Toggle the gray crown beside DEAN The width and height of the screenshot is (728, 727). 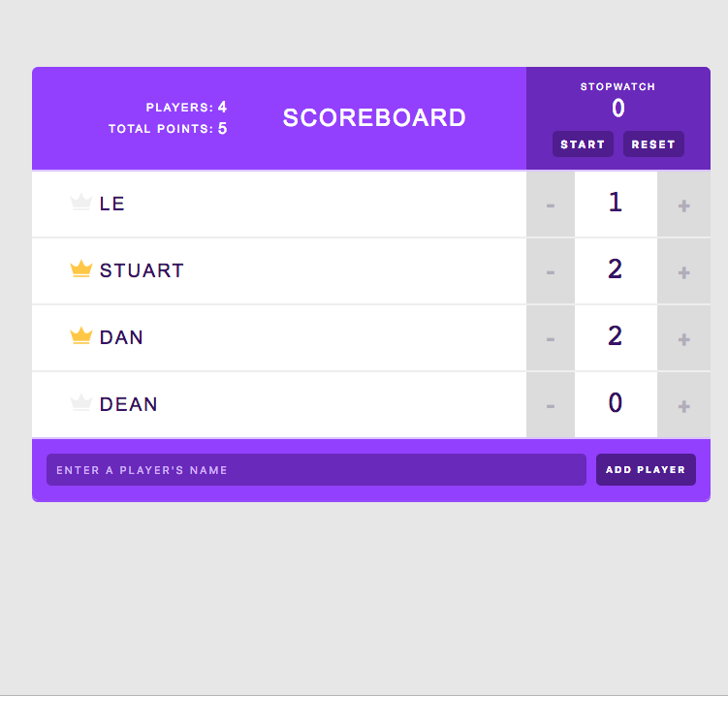(x=81, y=402)
